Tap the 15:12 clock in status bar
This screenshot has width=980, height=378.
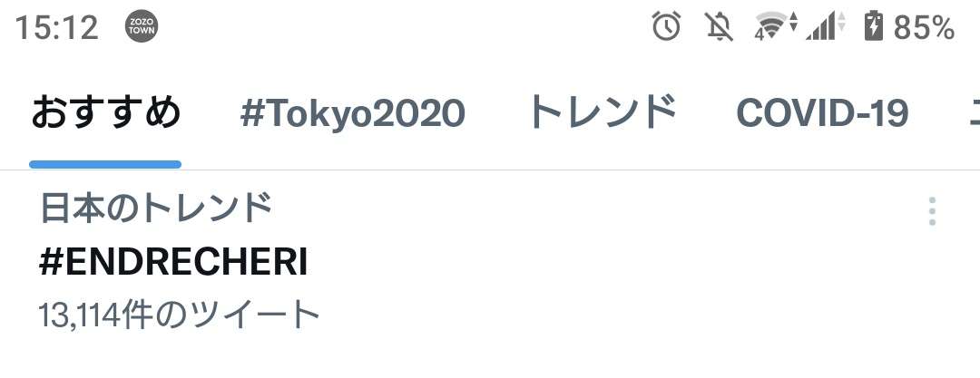56,27
